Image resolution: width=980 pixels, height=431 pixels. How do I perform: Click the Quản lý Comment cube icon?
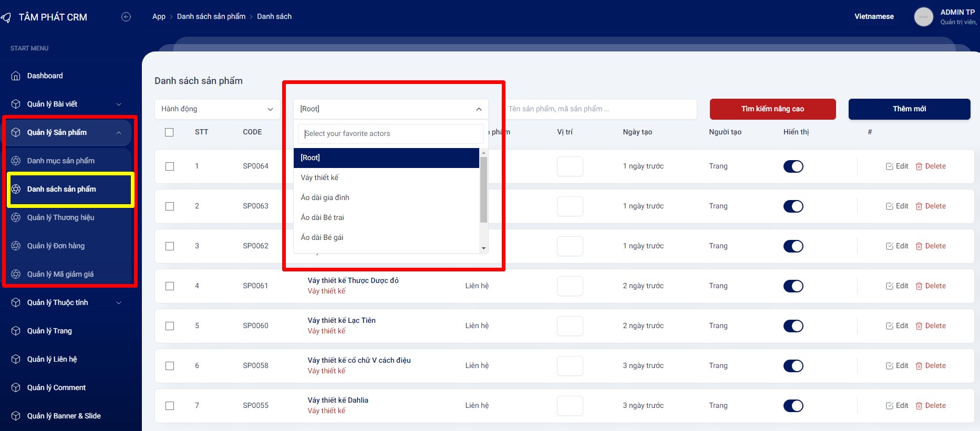point(16,388)
